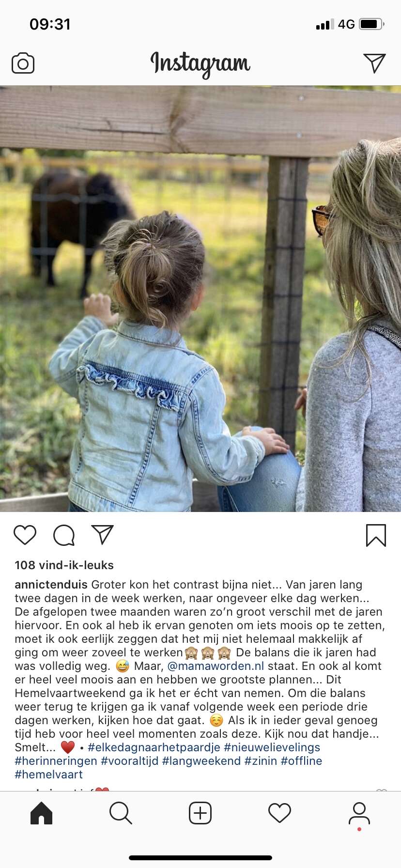Open Activity heart tab in bottom bar
The width and height of the screenshot is (401, 868).
[x=279, y=813]
